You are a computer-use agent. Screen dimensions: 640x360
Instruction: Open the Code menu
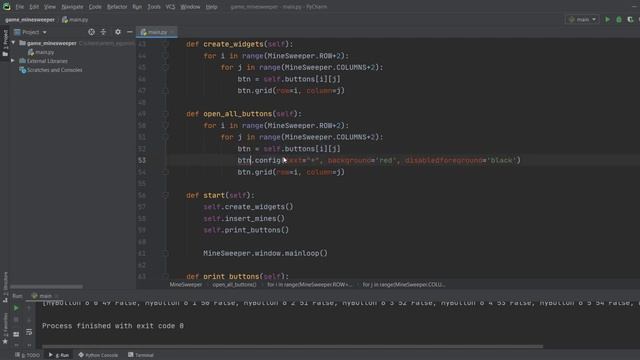(x=95, y=7)
